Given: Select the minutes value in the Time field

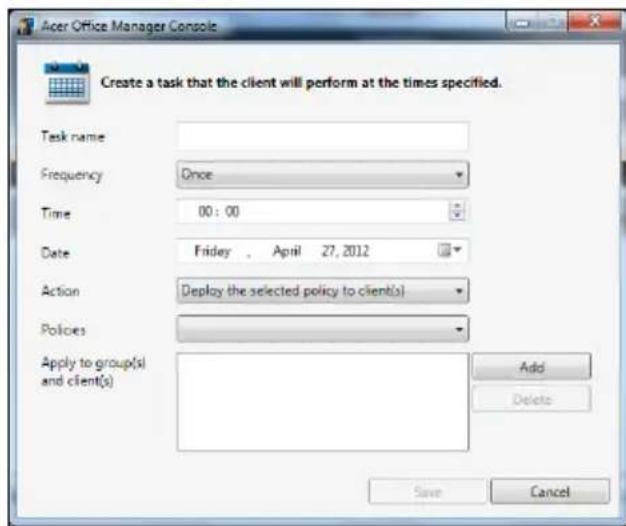Looking at the screenshot, I should [x=232, y=211].
